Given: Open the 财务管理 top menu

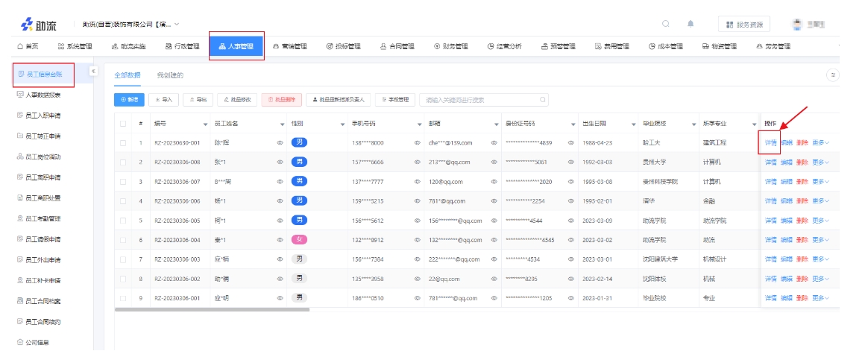Looking at the screenshot, I should 451,46.
